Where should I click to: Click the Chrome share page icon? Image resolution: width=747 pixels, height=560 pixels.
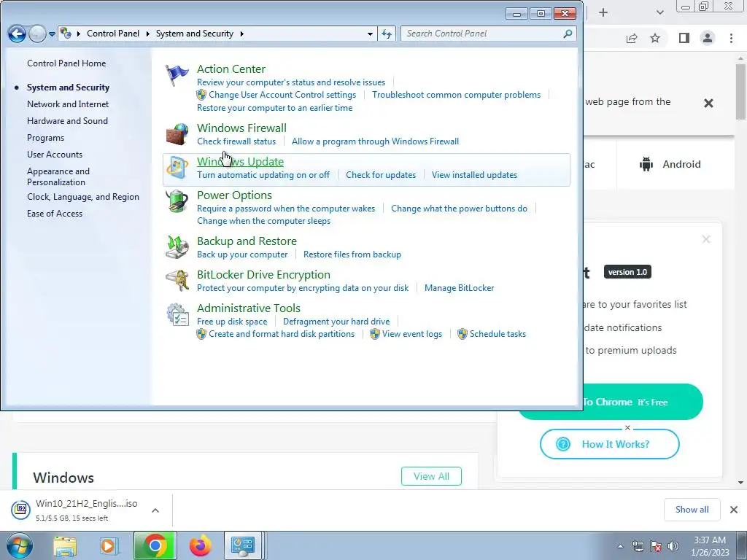[x=632, y=38]
